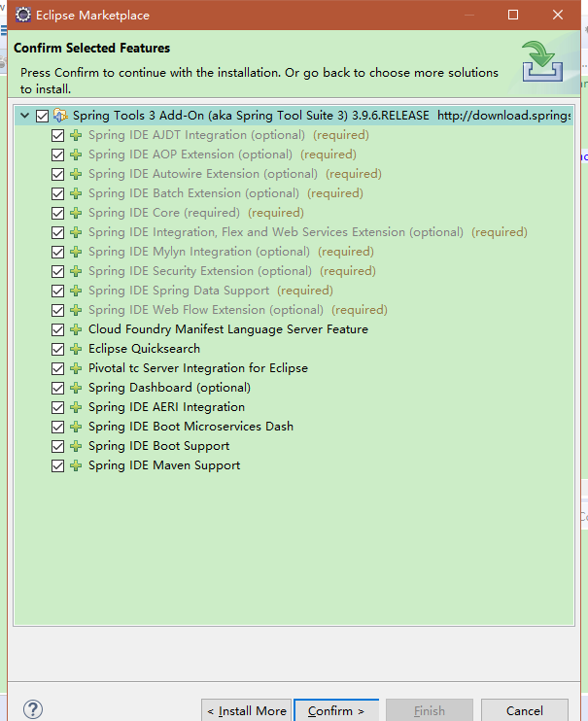The image size is (588, 721).
Task: Click the install arrow graphic in the dialog header
Action: point(542,61)
